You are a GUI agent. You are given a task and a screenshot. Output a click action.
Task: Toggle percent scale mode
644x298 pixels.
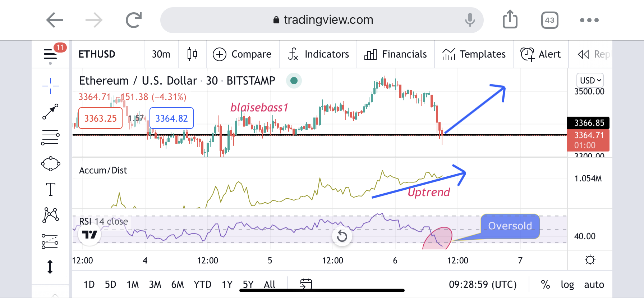pos(545,285)
